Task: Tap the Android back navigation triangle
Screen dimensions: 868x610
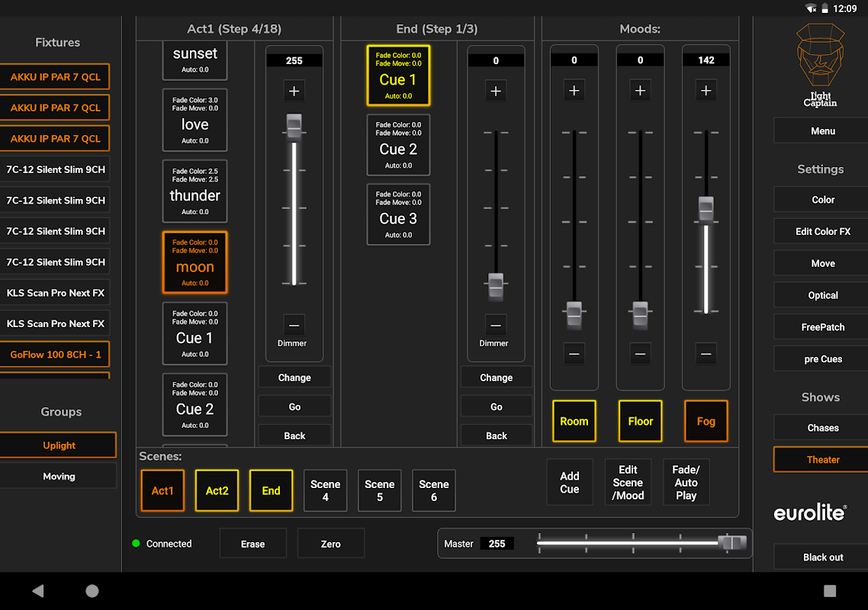Action: (38, 591)
